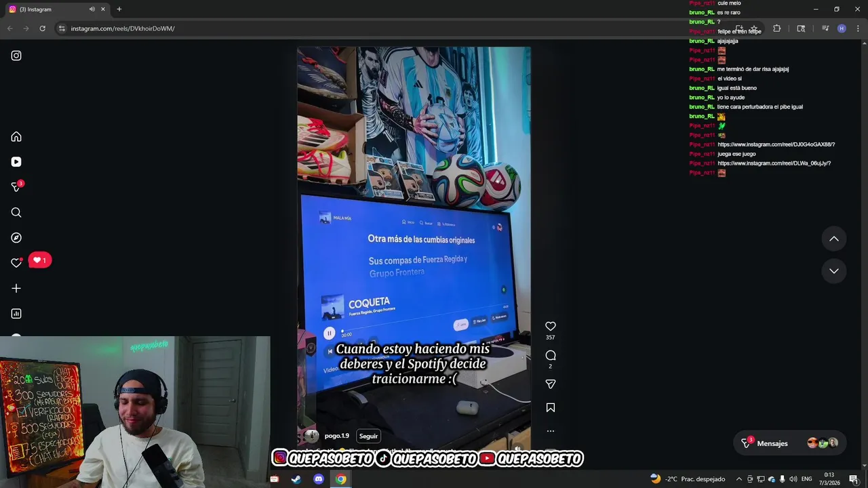Open the Explore compass icon
Viewport: 868px width, 488px height.
(16, 238)
